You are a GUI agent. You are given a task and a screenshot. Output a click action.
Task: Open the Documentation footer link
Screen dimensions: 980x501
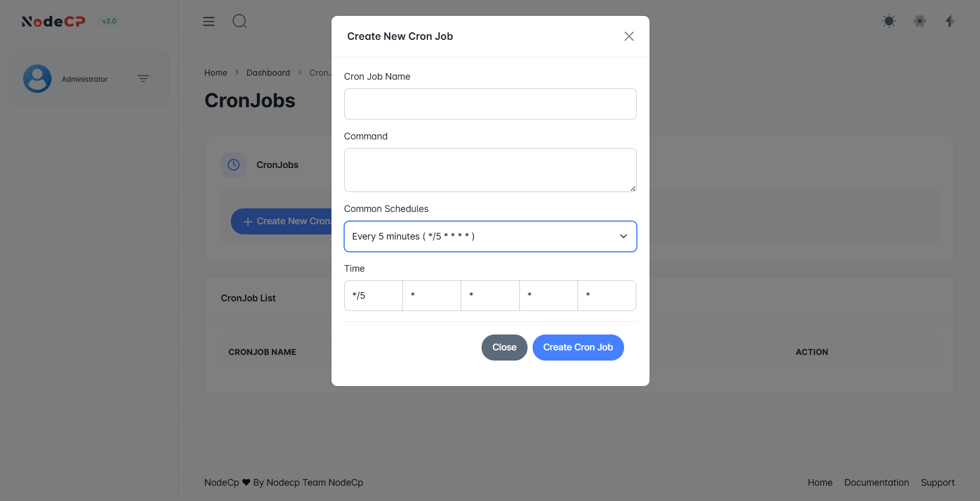point(876,483)
